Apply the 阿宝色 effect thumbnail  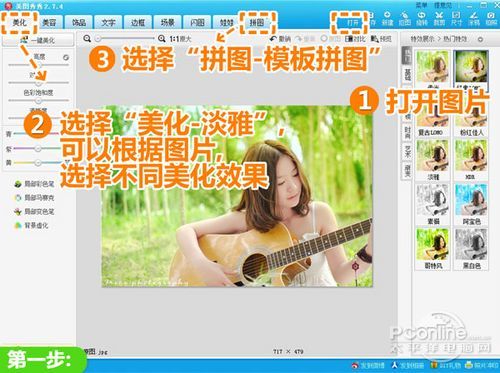[471, 204]
